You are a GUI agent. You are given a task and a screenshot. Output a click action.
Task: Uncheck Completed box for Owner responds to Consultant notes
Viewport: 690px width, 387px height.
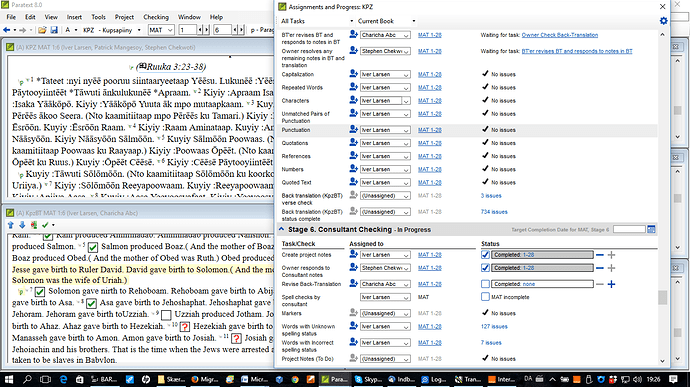[485, 268]
